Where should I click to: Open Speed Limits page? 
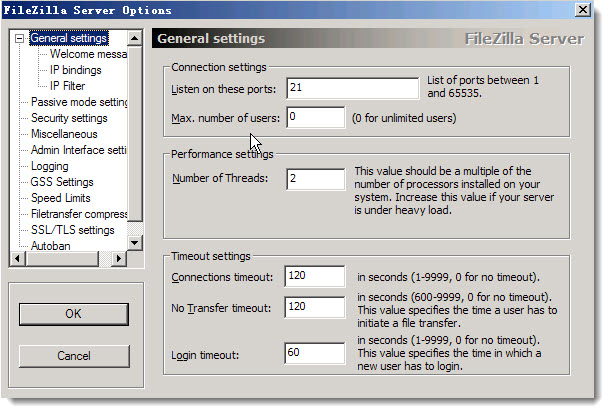tap(61, 198)
